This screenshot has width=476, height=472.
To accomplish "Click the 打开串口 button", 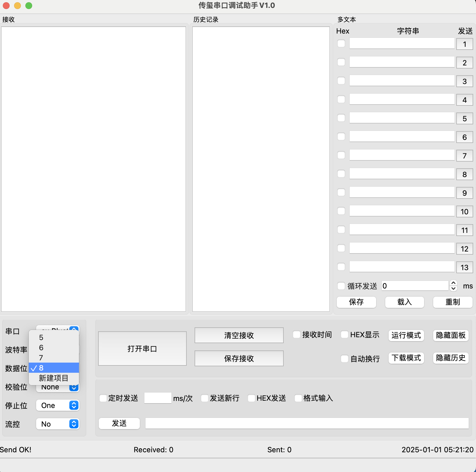I will click(x=142, y=349).
